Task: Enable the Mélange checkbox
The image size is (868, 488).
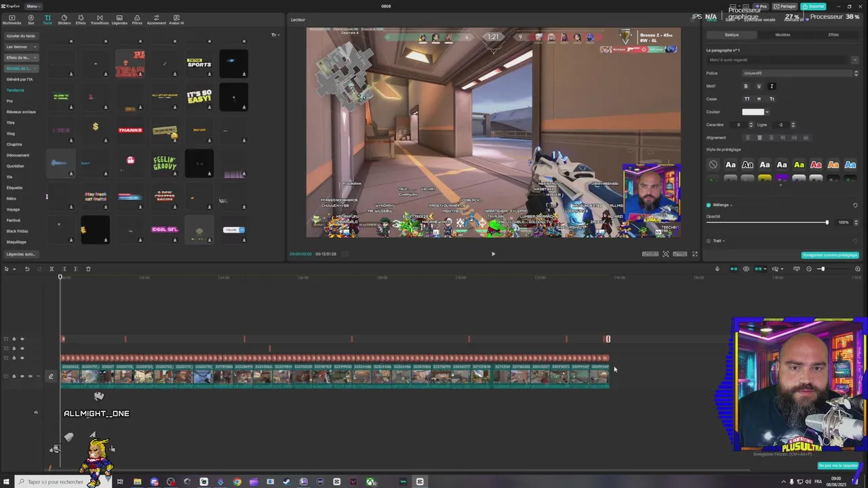Action: point(709,205)
